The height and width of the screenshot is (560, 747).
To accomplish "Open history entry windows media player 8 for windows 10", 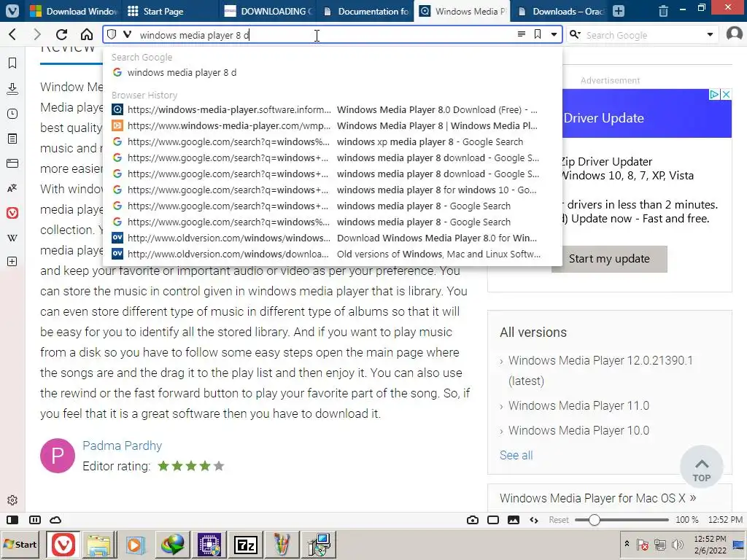I will pyautogui.click(x=332, y=190).
